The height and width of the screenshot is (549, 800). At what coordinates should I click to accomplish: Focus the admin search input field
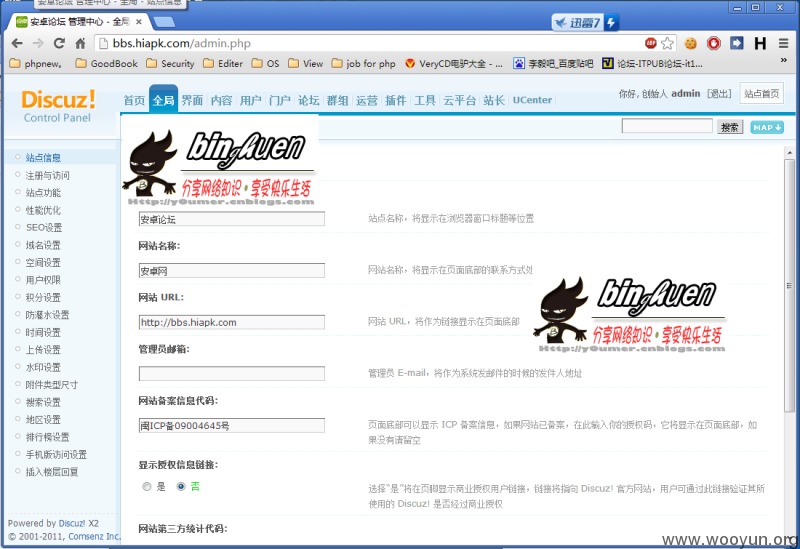pyautogui.click(x=667, y=126)
